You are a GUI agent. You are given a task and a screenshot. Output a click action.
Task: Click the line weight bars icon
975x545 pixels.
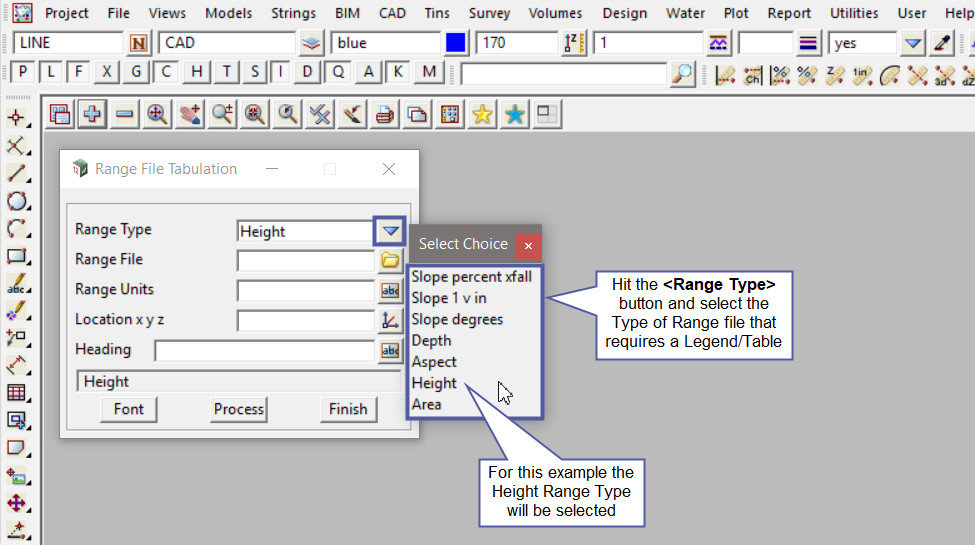click(808, 43)
